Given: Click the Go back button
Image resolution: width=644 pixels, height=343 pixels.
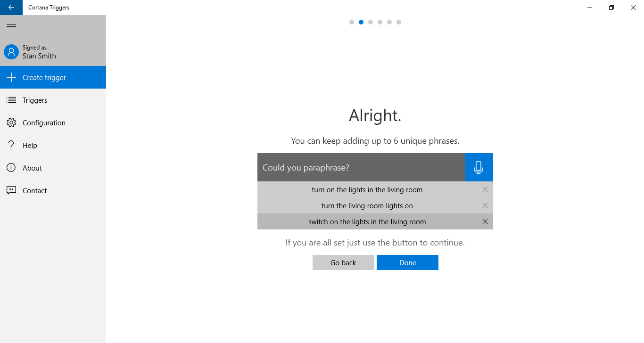Looking at the screenshot, I should 343,263.
